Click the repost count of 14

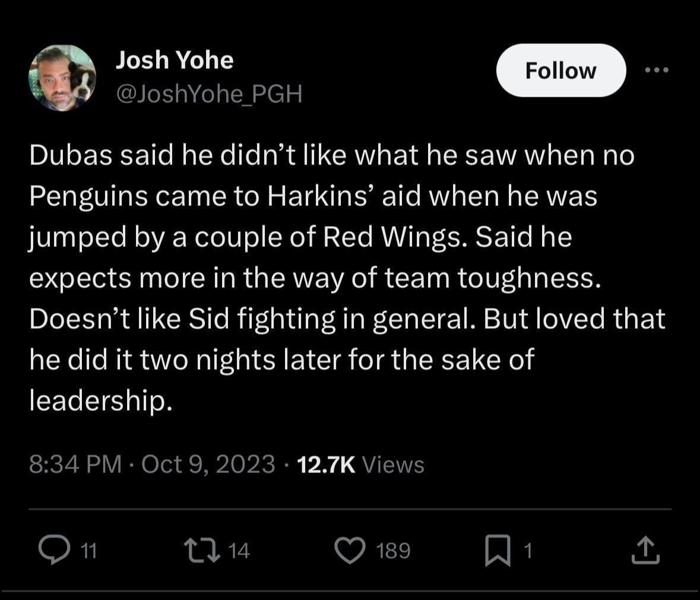coord(239,551)
